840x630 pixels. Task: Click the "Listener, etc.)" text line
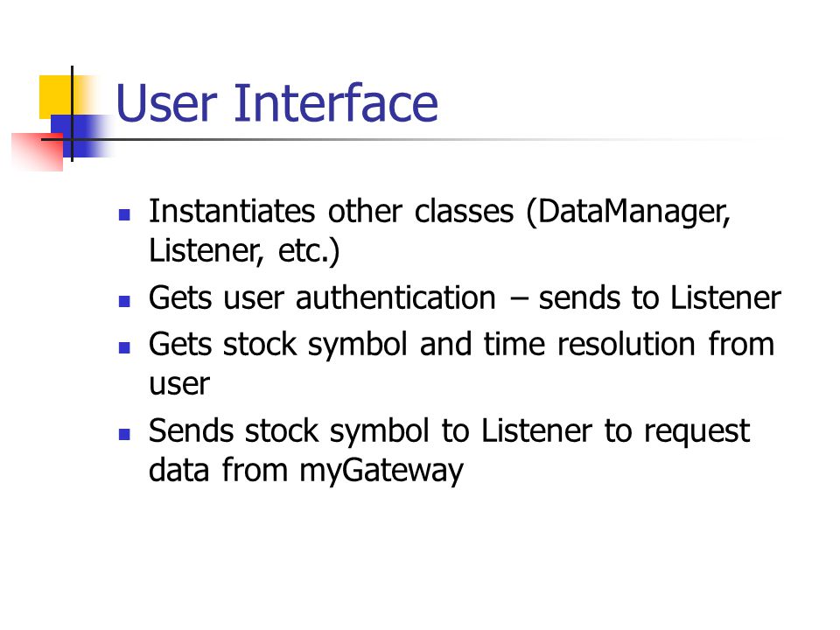(244, 251)
